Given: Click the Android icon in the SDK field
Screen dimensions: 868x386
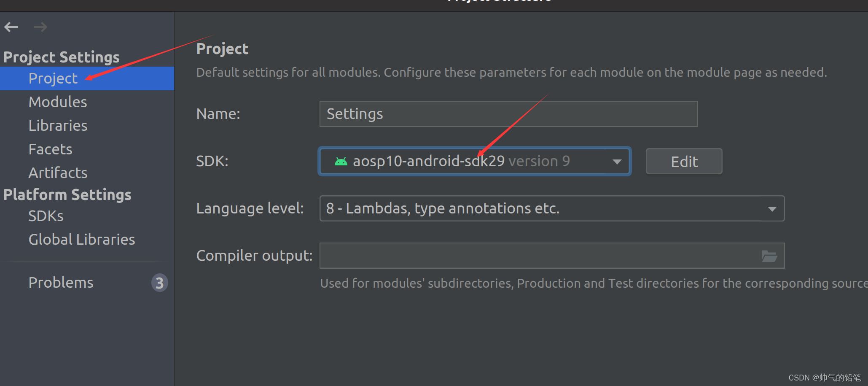Looking at the screenshot, I should click(341, 161).
